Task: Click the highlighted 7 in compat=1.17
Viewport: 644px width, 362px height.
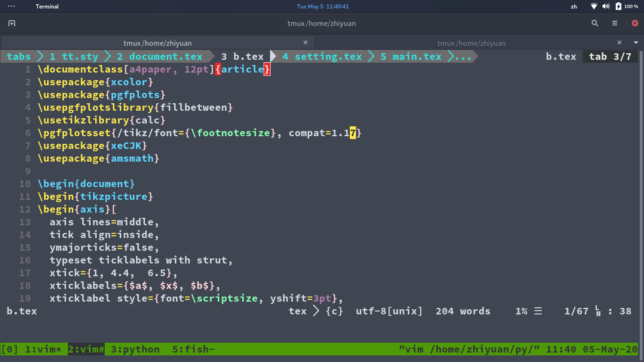Action: pyautogui.click(x=353, y=133)
